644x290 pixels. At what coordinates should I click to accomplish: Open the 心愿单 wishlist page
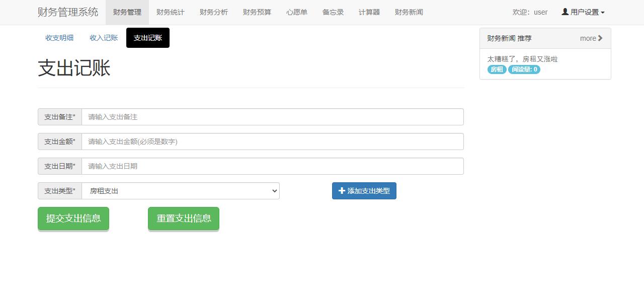click(296, 12)
